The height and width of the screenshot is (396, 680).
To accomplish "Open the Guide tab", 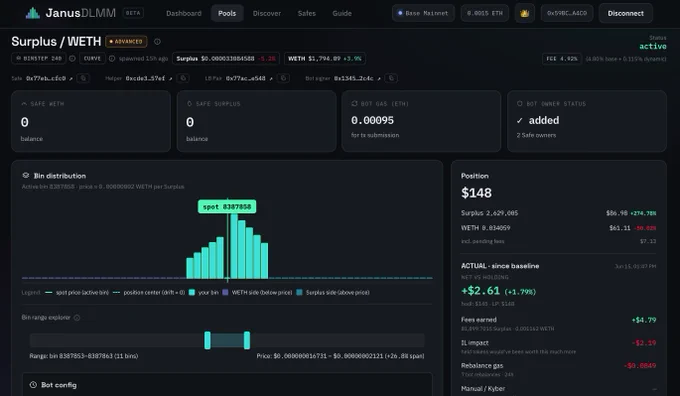I will point(342,13).
